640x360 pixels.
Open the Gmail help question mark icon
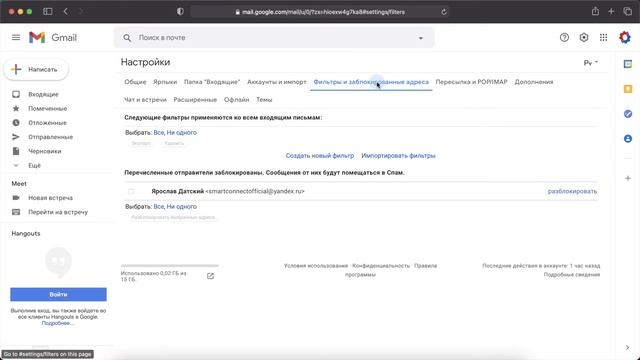[564, 38]
